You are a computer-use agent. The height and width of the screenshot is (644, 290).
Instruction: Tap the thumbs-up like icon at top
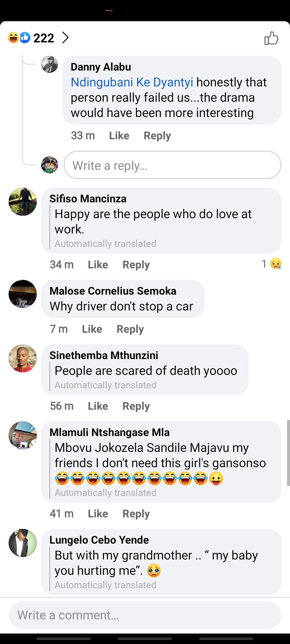271,38
